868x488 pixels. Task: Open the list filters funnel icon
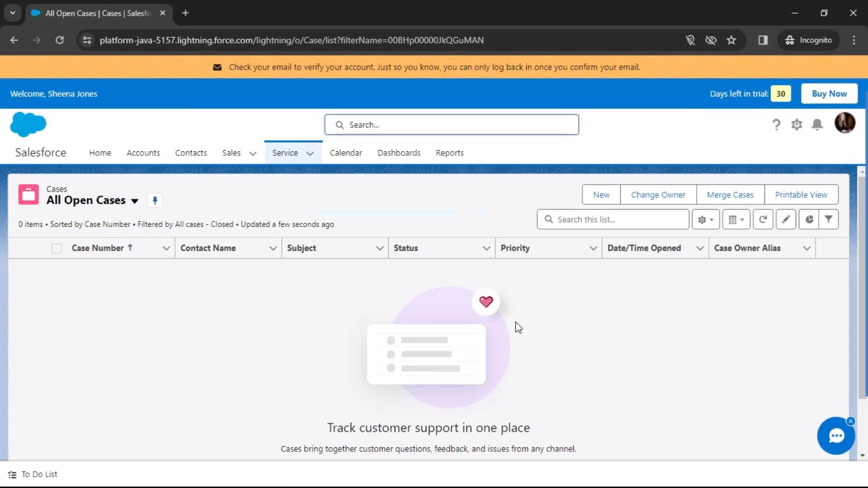[x=829, y=220]
